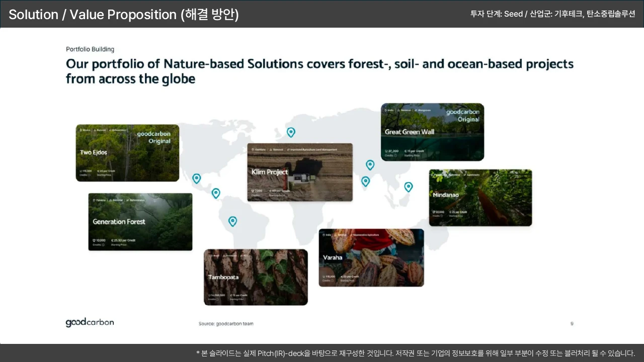This screenshot has width=644, height=362.
Task: Click the map pin over Central America
Action: [x=216, y=193]
